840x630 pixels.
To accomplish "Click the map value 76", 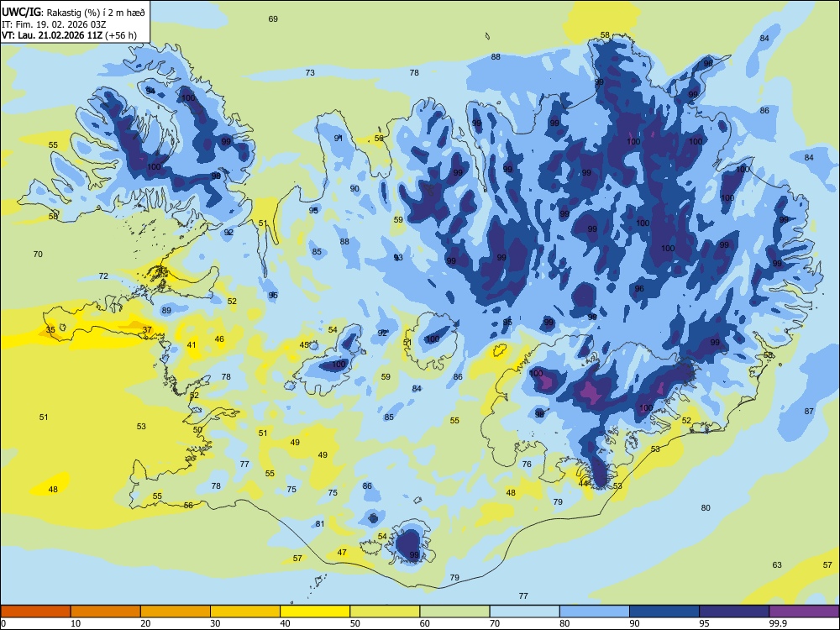I will click(527, 465).
